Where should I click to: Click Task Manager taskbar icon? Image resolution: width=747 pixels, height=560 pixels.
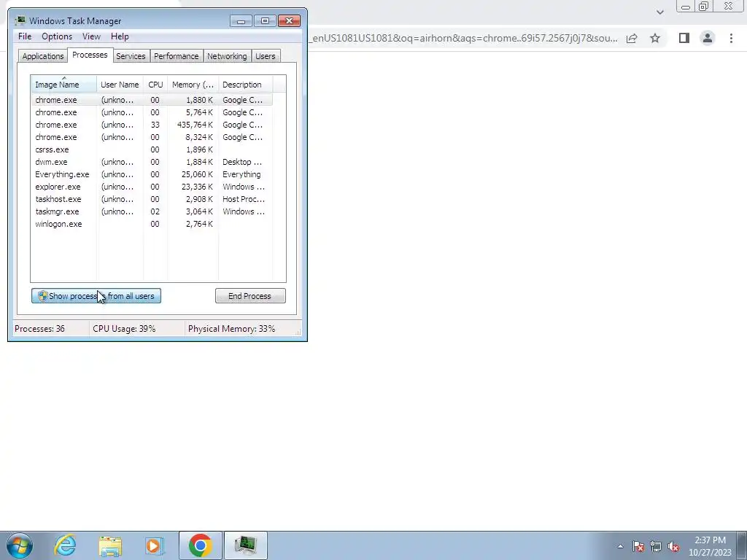coord(245,545)
